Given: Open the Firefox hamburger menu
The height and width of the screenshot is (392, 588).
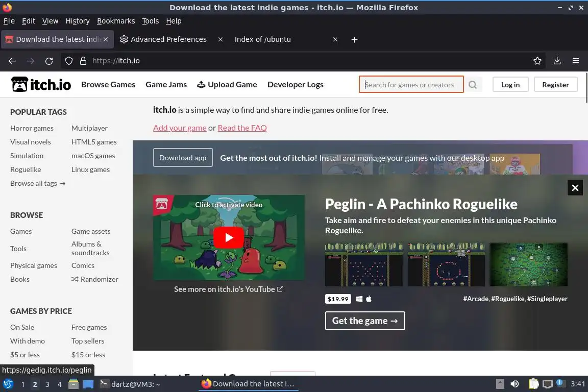Looking at the screenshot, I should tap(576, 61).
